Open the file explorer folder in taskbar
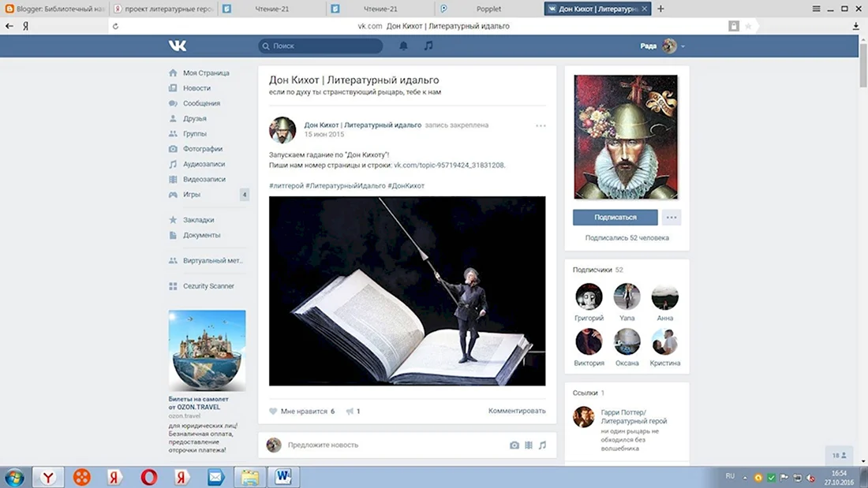 click(x=249, y=477)
